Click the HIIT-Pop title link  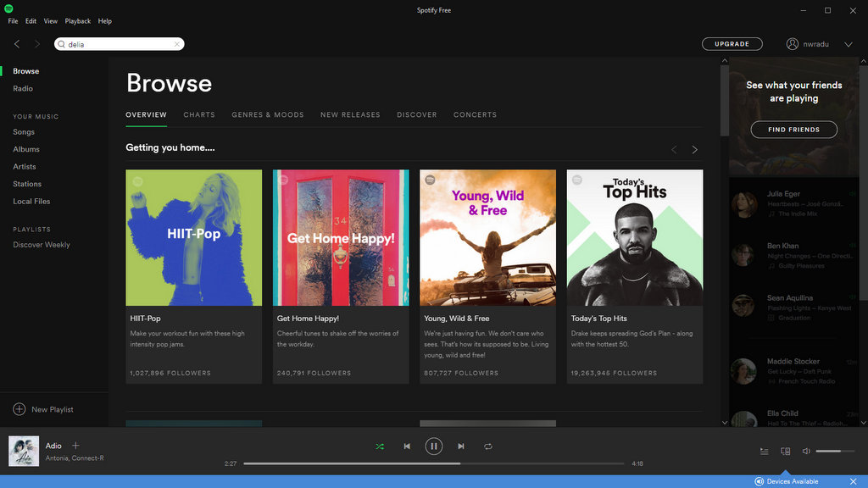coord(145,319)
